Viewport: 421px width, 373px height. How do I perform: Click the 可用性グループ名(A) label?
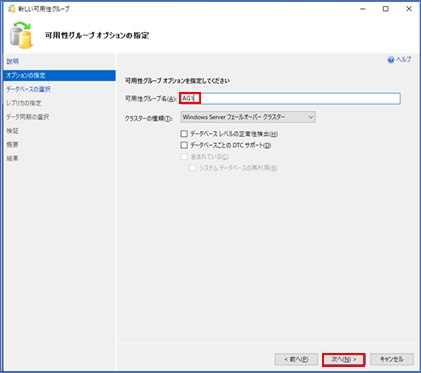pos(150,99)
